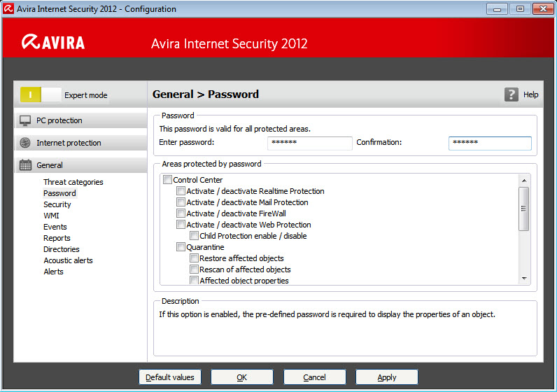The width and height of the screenshot is (557, 392).
Task: Toggle the Expert mode switch
Action: [x=41, y=95]
